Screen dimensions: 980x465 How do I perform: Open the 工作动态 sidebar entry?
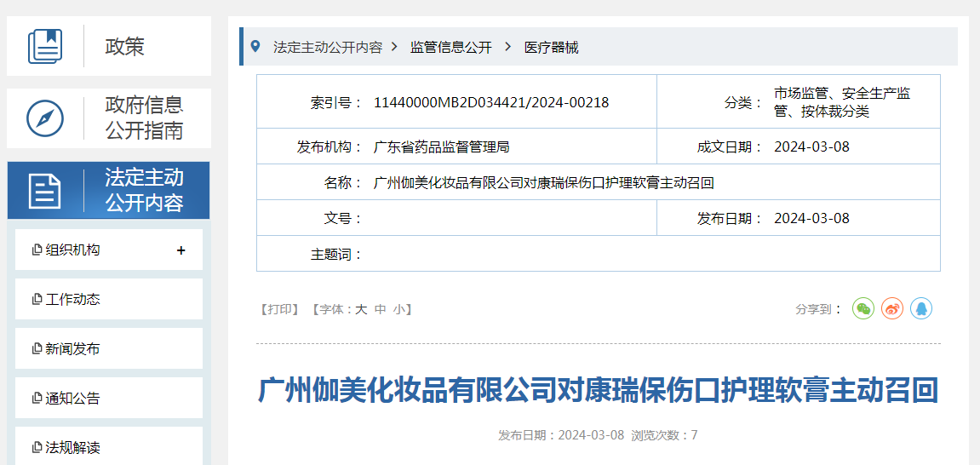coord(109,300)
